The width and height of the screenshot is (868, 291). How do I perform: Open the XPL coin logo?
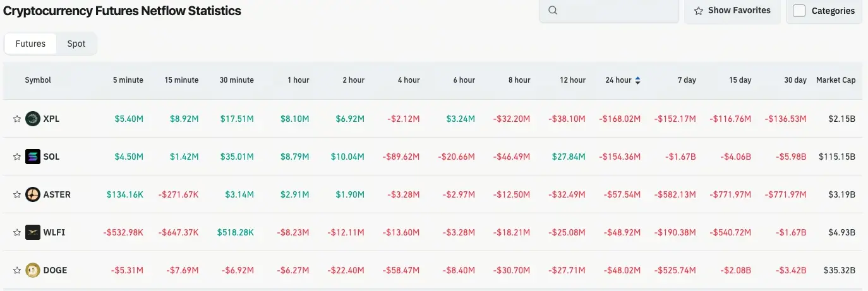33,119
